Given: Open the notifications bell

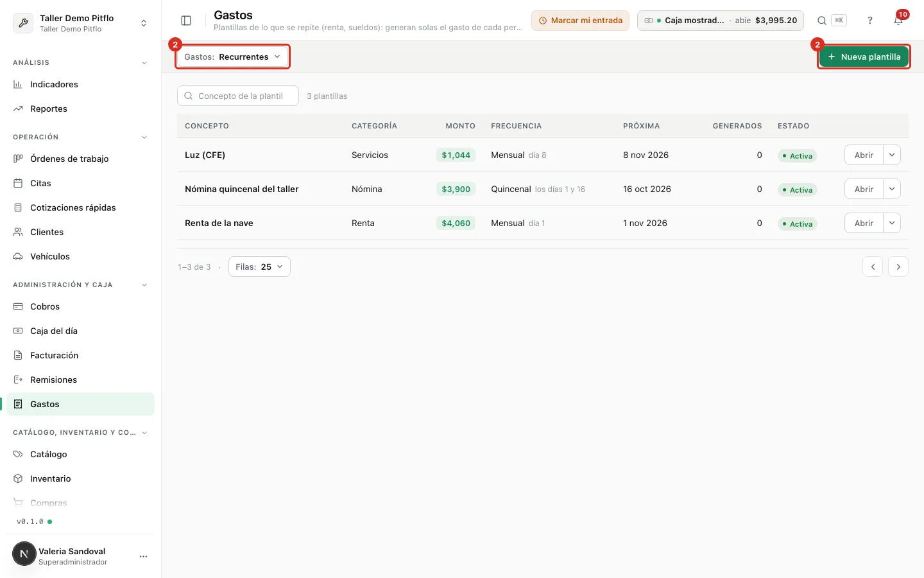Looking at the screenshot, I should pos(898,21).
